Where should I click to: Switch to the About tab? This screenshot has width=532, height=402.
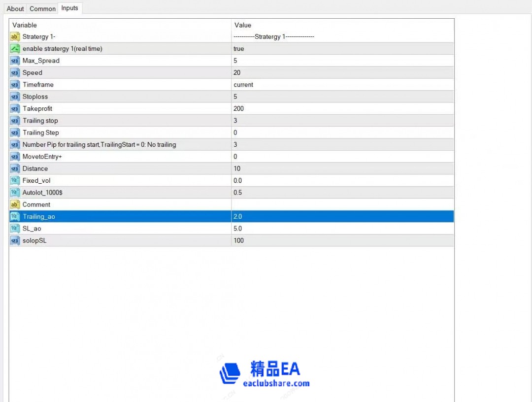pyautogui.click(x=15, y=8)
